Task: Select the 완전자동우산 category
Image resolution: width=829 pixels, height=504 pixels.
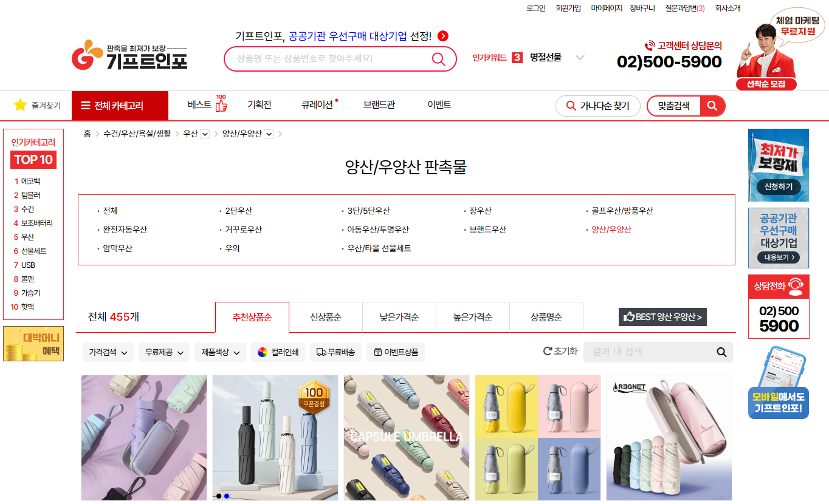Action: click(125, 230)
